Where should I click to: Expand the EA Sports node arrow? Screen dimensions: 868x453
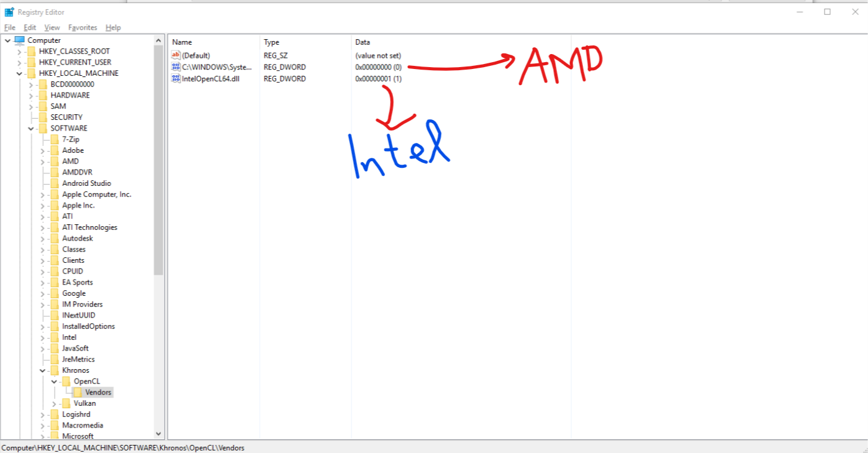click(43, 282)
